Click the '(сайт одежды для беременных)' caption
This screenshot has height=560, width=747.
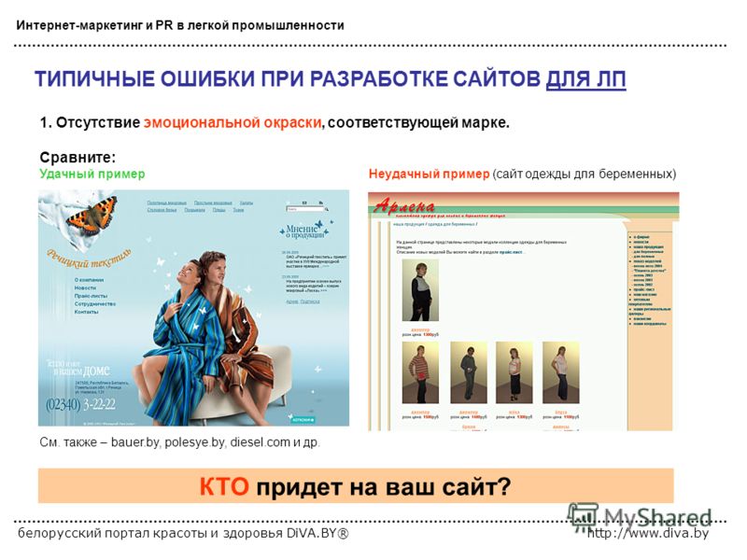(x=585, y=174)
